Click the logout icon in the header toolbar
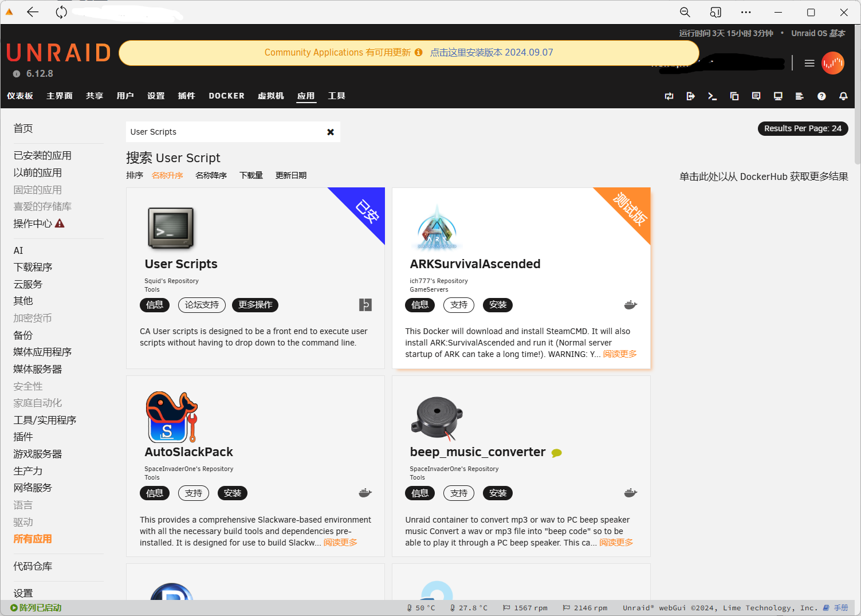The height and width of the screenshot is (616, 861). click(690, 96)
